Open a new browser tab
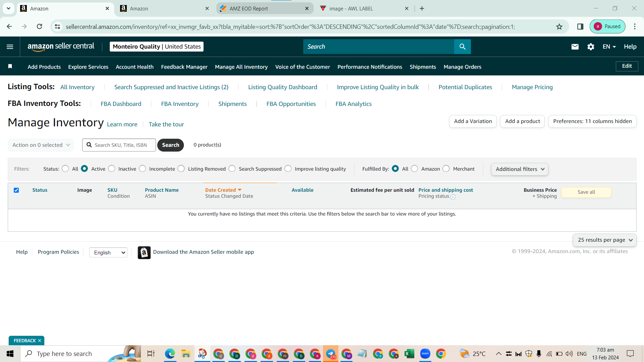644x362 pixels. point(422,8)
